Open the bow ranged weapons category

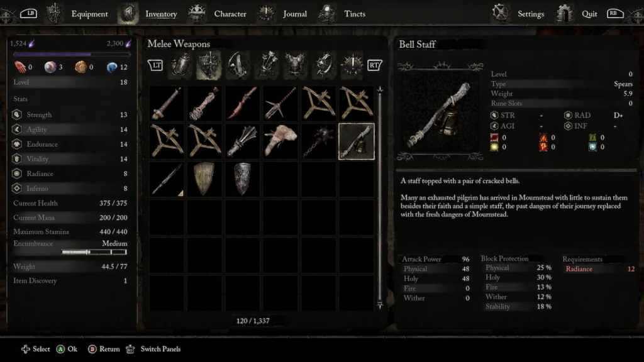coord(238,65)
